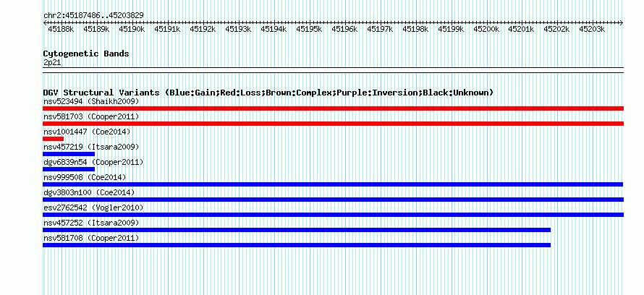Click the blue nsv999508 gain bar

coord(333,184)
